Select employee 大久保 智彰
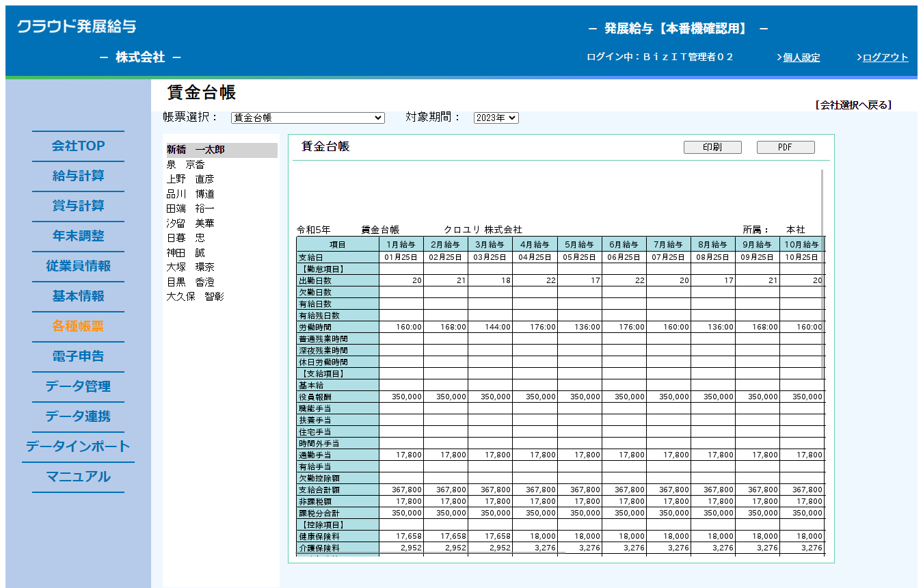This screenshot has width=923, height=588. [195, 297]
